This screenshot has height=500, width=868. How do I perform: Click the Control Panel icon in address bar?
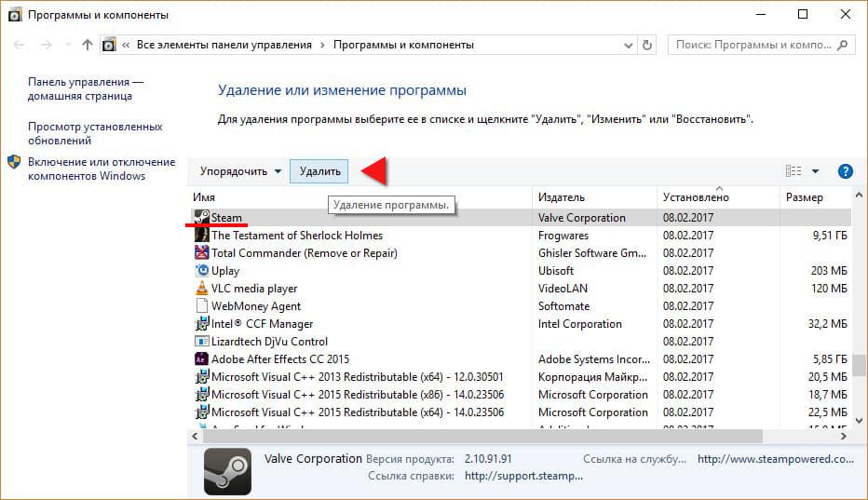[x=109, y=45]
